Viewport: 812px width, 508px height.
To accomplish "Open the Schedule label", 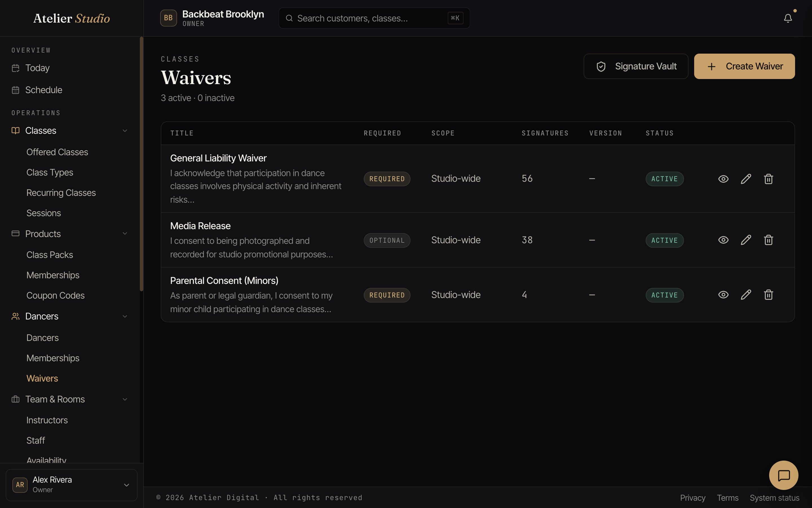I will [x=44, y=90].
